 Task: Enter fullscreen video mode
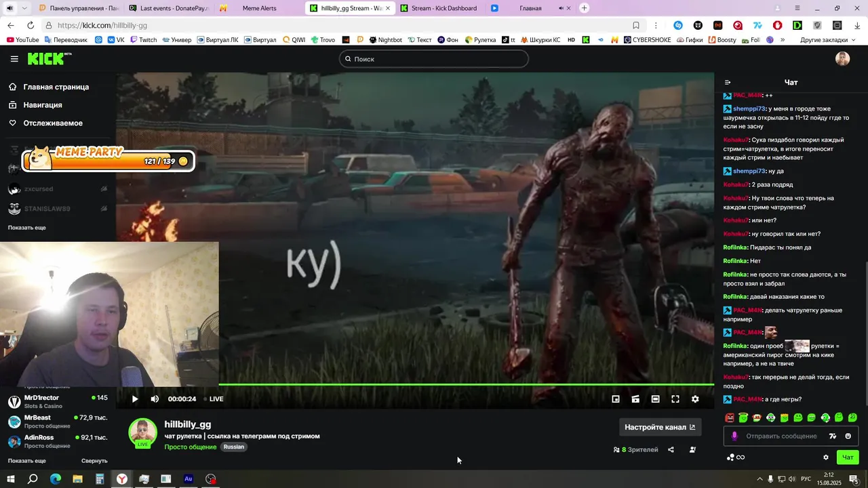click(x=675, y=399)
